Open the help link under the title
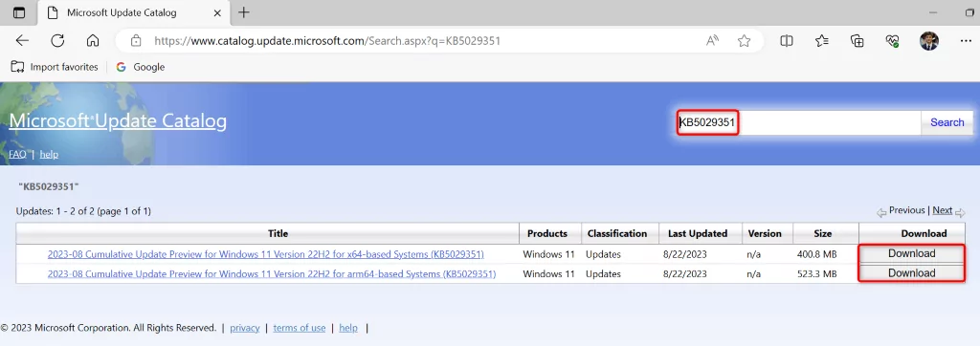980x346 pixels. click(x=49, y=154)
